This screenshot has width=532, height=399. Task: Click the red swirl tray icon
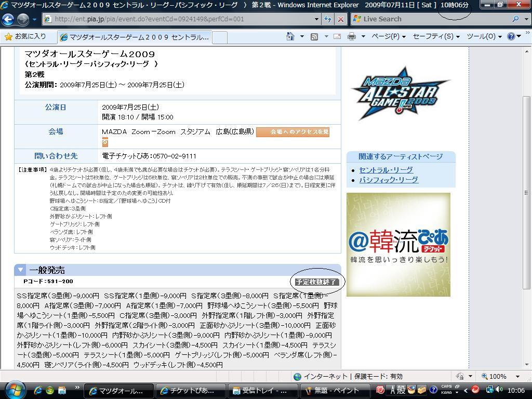(475, 390)
